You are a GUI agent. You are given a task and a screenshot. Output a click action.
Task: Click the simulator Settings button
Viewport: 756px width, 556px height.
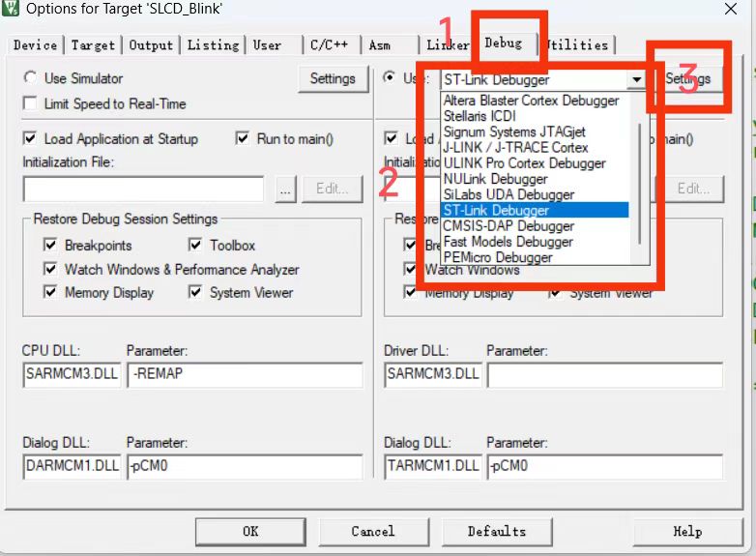(x=333, y=79)
